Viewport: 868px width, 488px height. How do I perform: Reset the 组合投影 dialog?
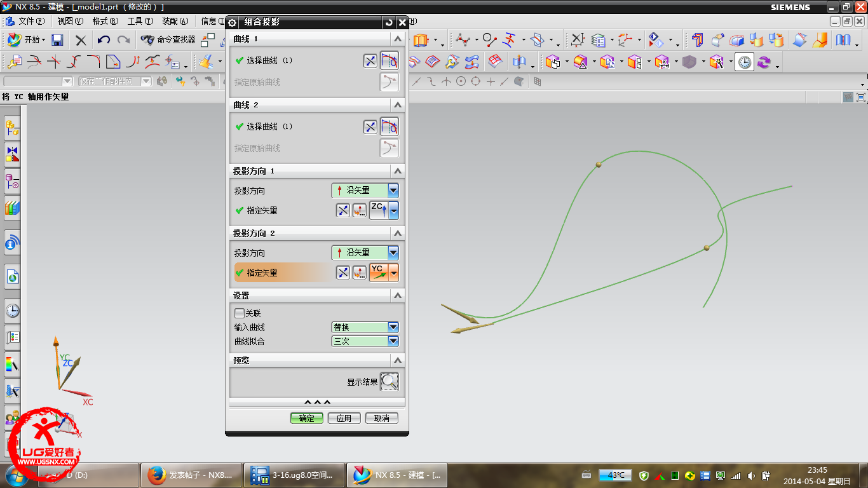[389, 22]
